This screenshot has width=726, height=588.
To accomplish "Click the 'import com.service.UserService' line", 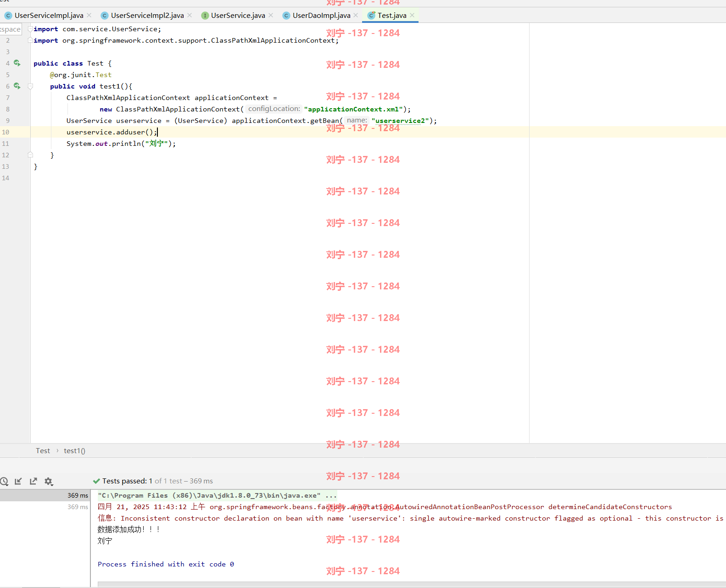I will click(97, 29).
